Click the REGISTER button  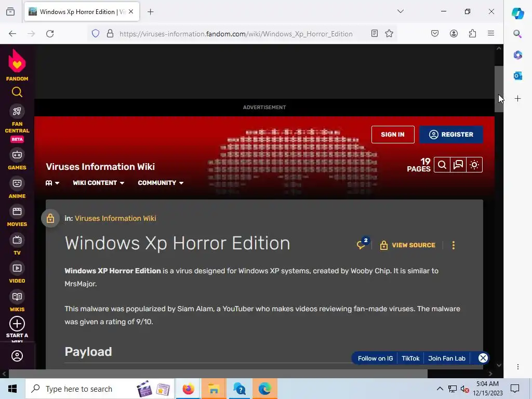pos(451,135)
